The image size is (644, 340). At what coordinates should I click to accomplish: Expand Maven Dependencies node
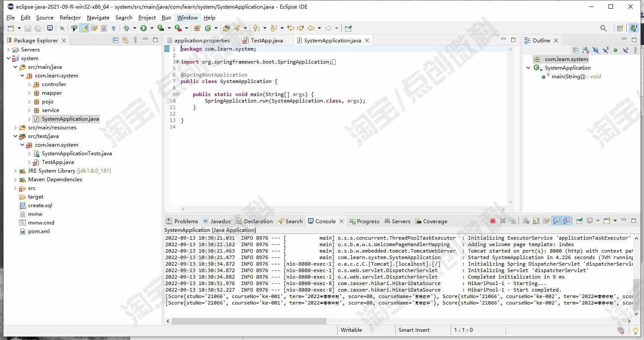15,180
